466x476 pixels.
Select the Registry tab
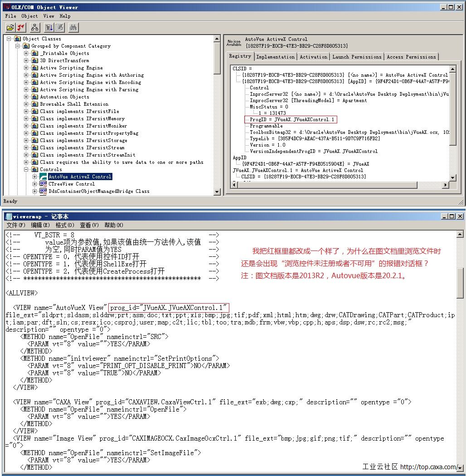pos(240,56)
